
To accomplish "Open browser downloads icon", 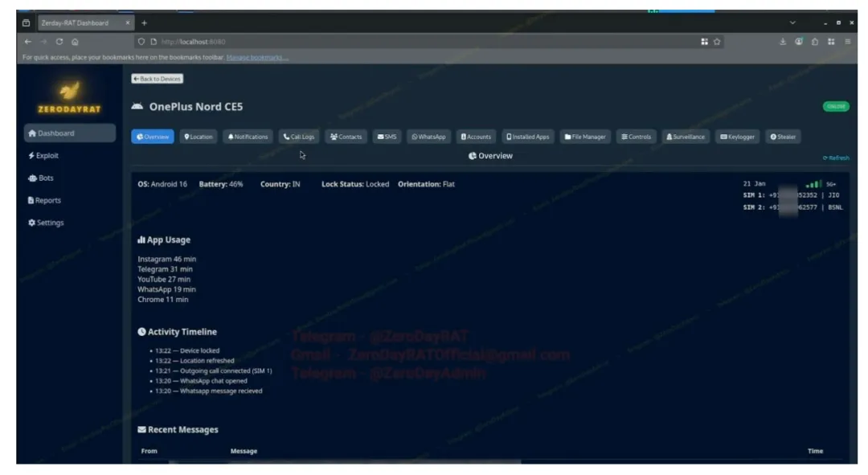I will (783, 42).
